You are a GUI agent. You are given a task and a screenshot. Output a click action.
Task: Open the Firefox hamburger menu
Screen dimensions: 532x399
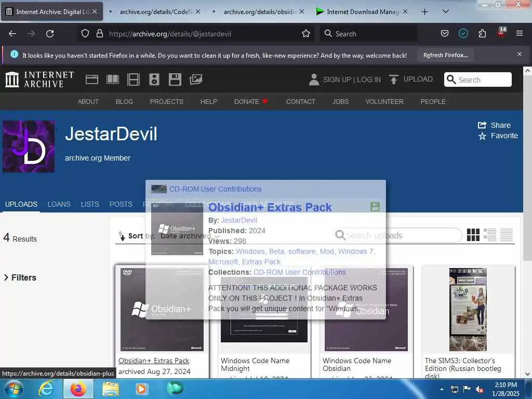click(x=520, y=33)
